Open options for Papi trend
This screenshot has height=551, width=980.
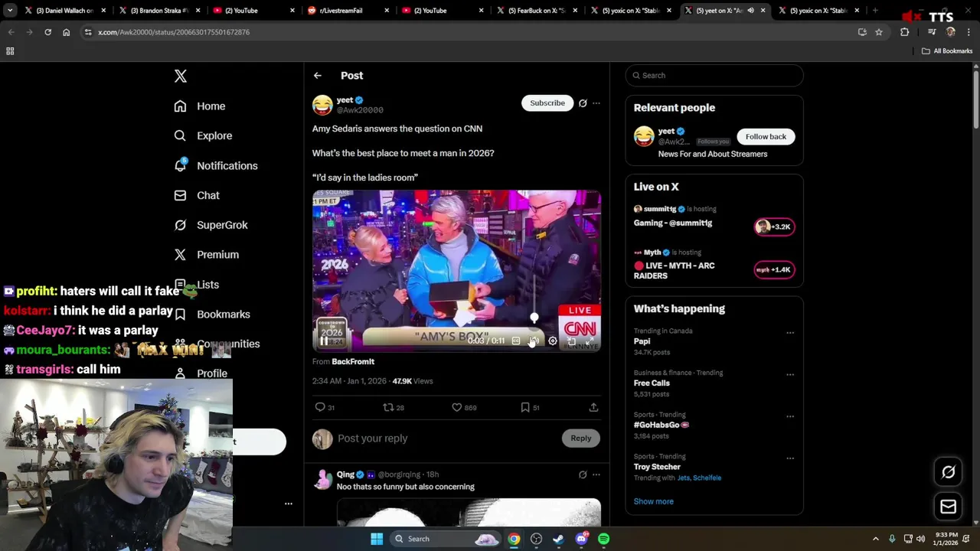coord(790,333)
